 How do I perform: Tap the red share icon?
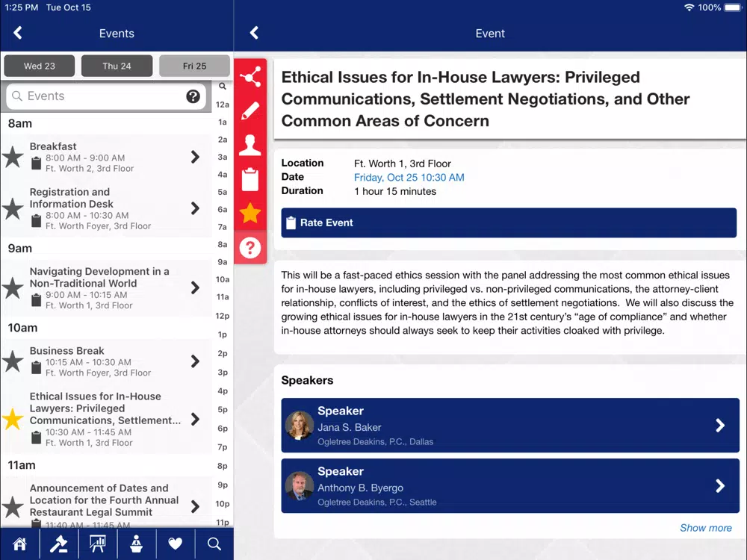[x=250, y=77]
